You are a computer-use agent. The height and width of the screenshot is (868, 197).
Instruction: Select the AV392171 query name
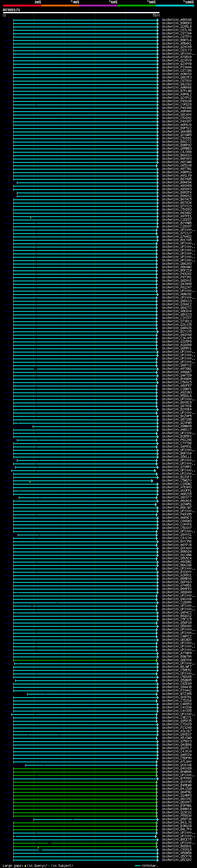click(x=11, y=10)
